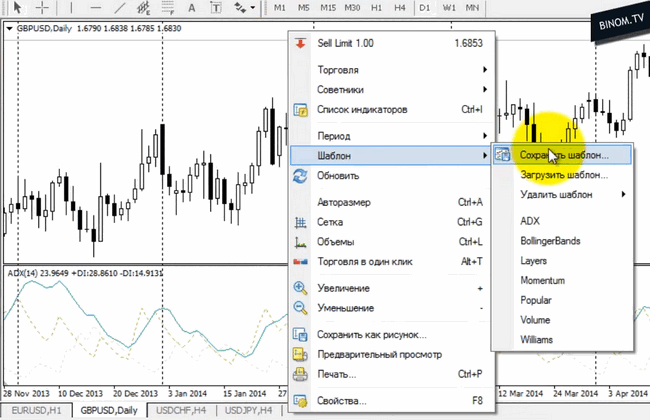Image resolution: width=650 pixels, height=420 pixels.
Task: Select the text label tool T
Action: (213, 8)
